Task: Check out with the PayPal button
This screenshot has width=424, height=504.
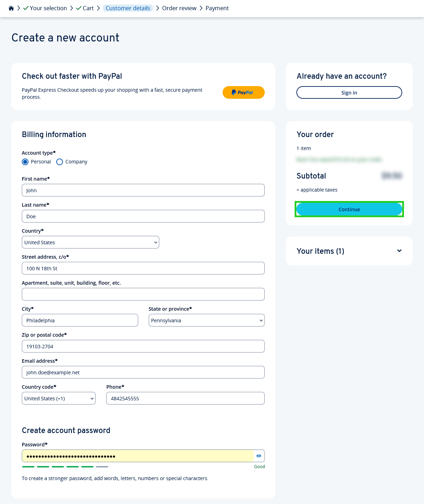Action: pos(243,92)
